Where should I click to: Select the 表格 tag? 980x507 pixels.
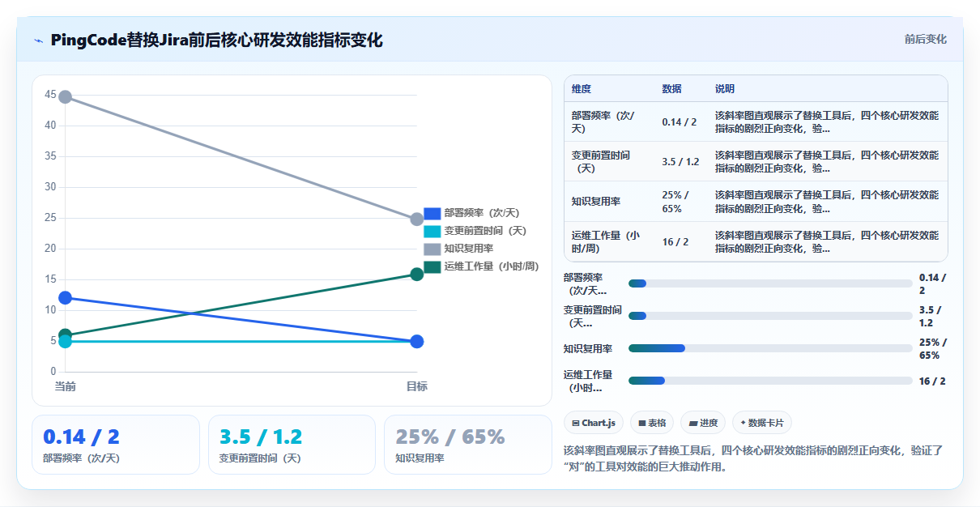tap(652, 423)
